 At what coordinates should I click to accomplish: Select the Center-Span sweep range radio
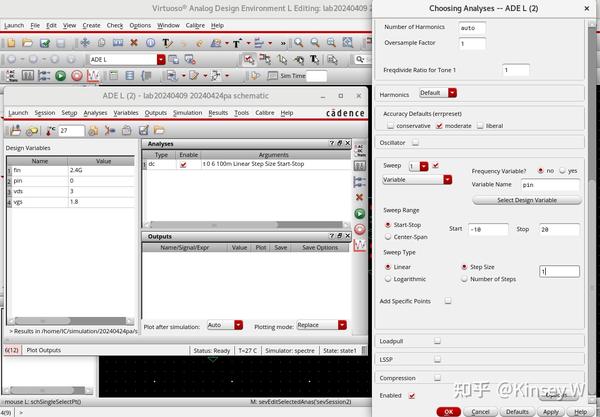click(x=388, y=237)
